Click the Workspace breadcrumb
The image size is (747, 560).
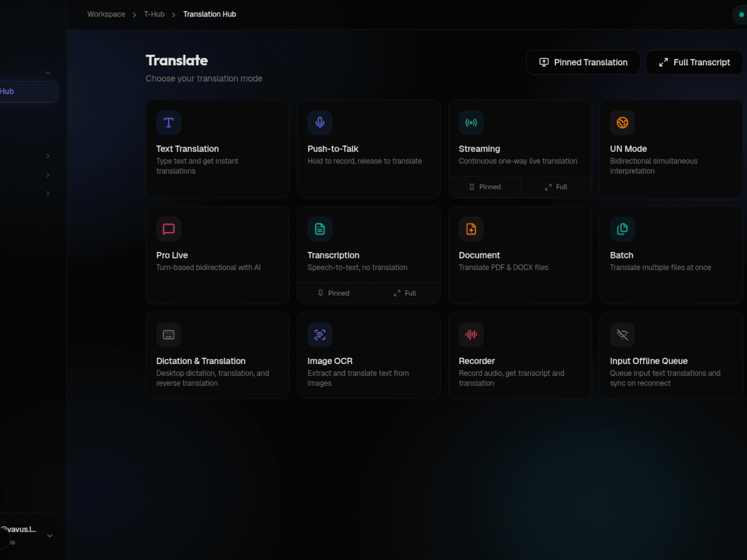coord(106,14)
